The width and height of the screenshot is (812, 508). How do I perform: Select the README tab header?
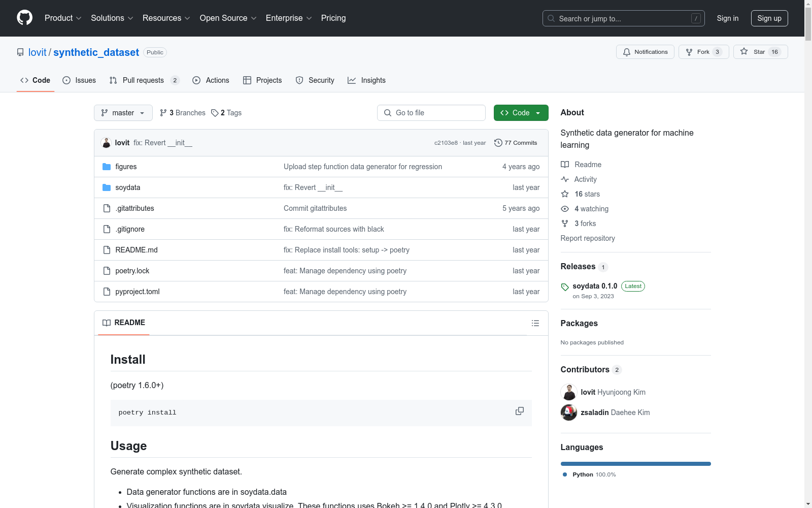coord(124,323)
